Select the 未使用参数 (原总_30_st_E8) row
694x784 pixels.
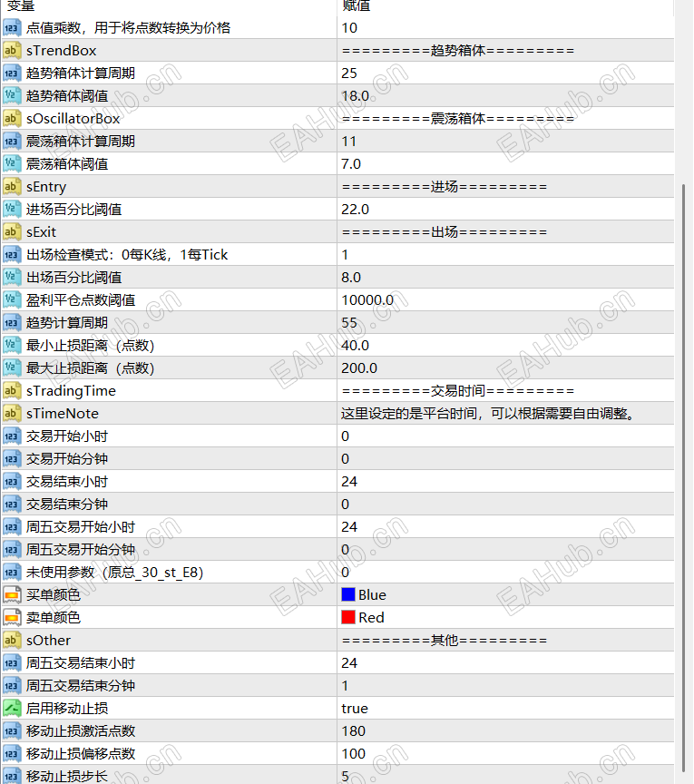337,572
